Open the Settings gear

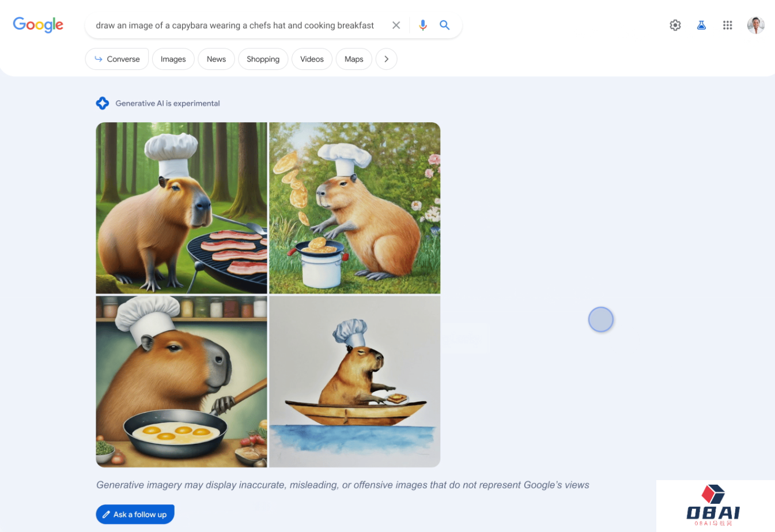(x=675, y=25)
